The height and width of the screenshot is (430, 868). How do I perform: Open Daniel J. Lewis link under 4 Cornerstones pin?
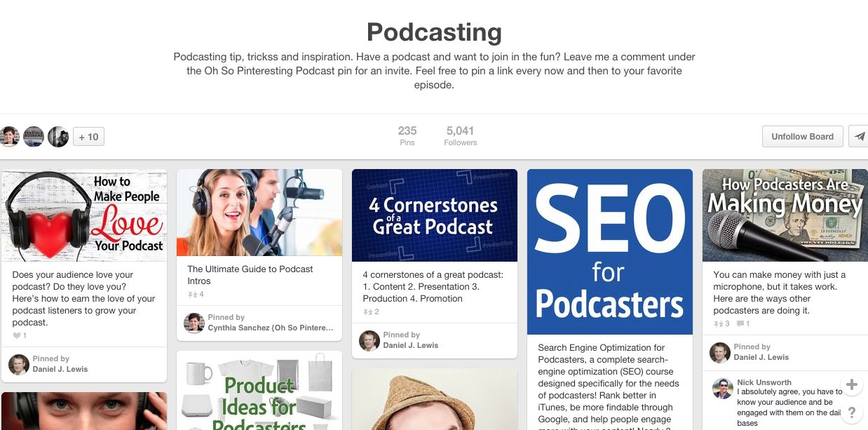(411, 345)
